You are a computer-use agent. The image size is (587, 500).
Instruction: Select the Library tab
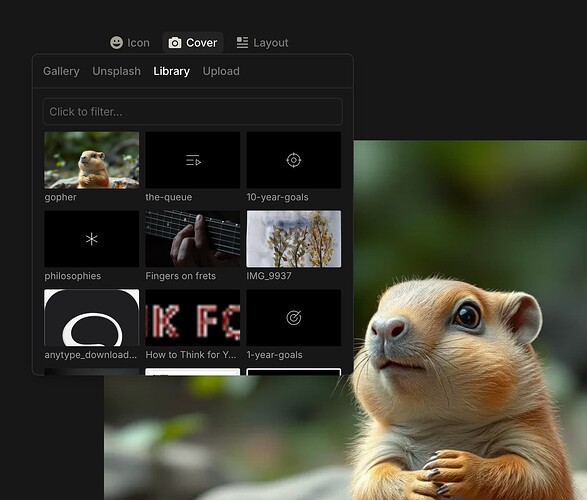[x=171, y=71]
